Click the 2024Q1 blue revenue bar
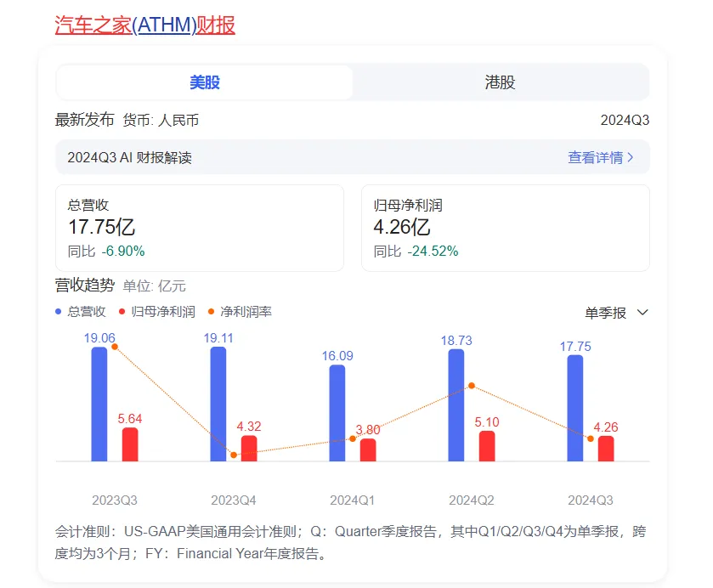Viewport: 713px width, 588px height. point(337,413)
